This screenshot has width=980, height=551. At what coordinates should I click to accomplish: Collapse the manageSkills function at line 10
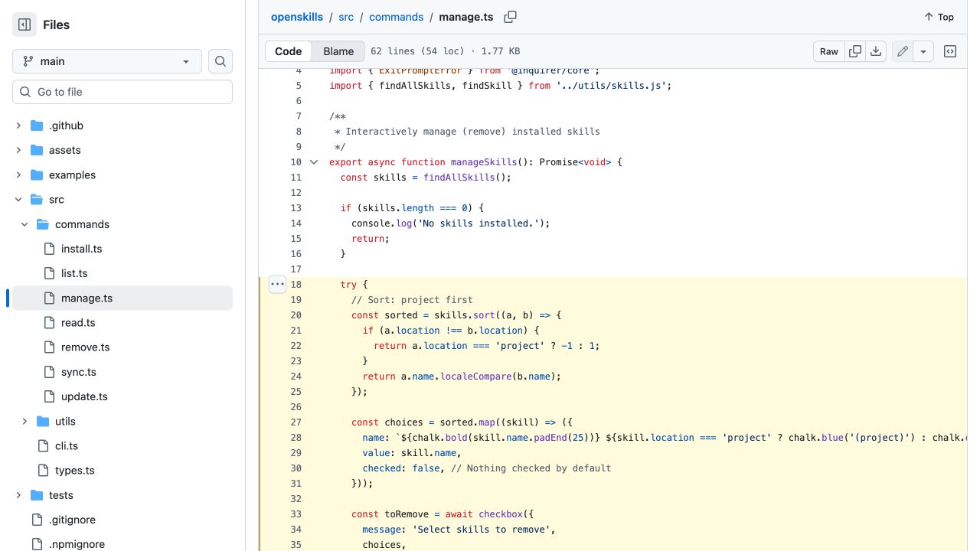click(314, 162)
